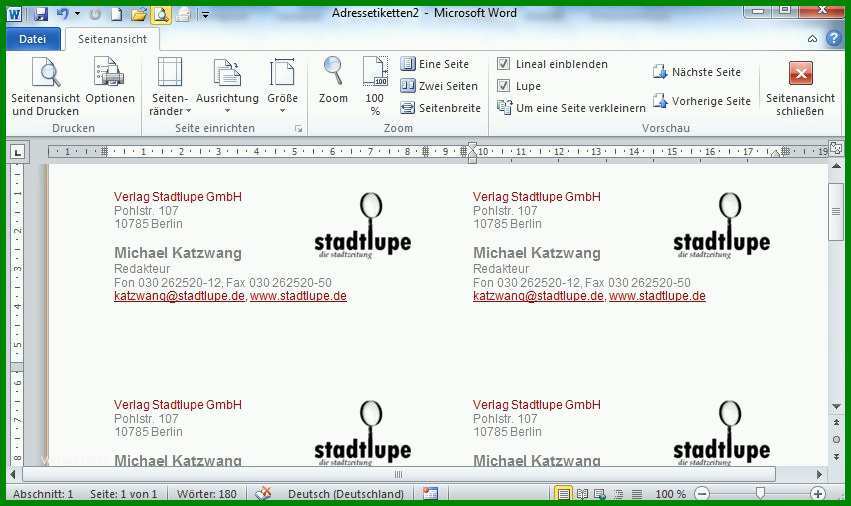The image size is (851, 506).
Task: Open the Zoom dialog magnifier
Action: [333, 80]
